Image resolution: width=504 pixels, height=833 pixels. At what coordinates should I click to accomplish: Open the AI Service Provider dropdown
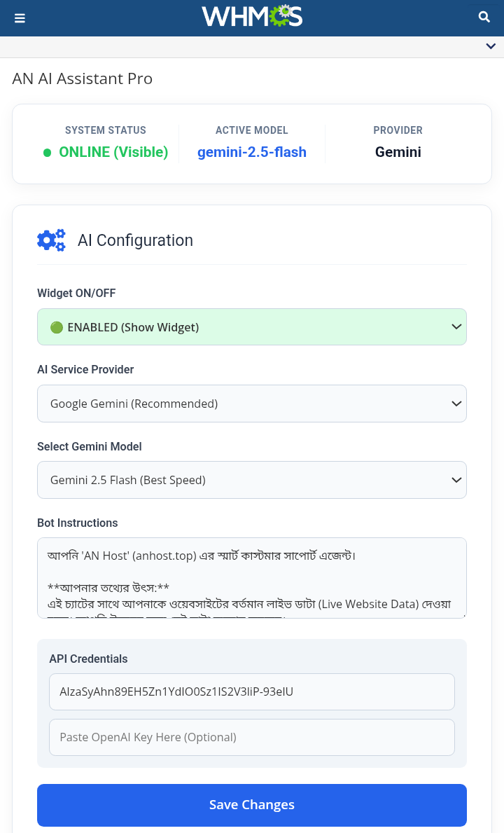pyautogui.click(x=252, y=404)
